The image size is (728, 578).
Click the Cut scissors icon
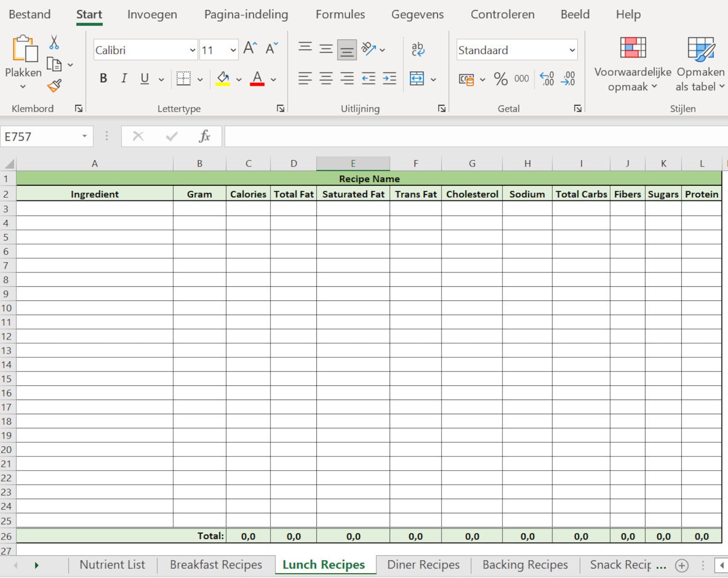(54, 42)
